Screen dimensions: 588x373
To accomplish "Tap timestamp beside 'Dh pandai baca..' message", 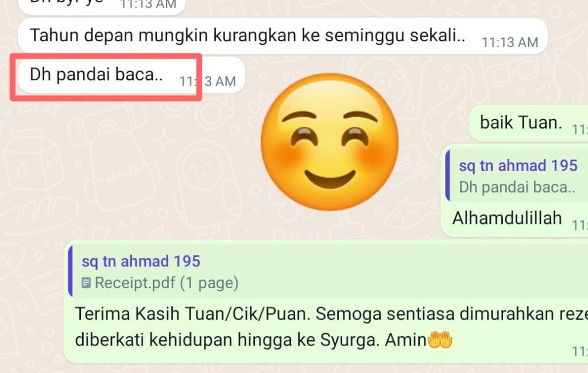I will click(x=207, y=81).
